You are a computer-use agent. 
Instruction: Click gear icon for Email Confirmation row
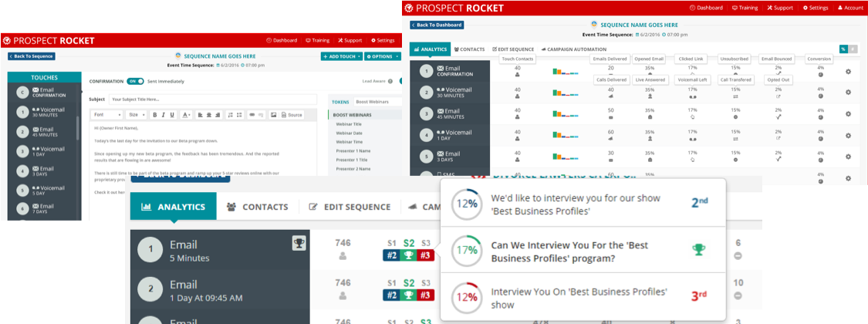pos(848,72)
